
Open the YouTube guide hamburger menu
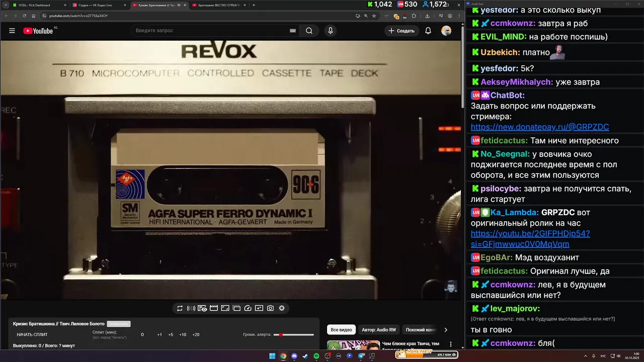pyautogui.click(x=12, y=31)
